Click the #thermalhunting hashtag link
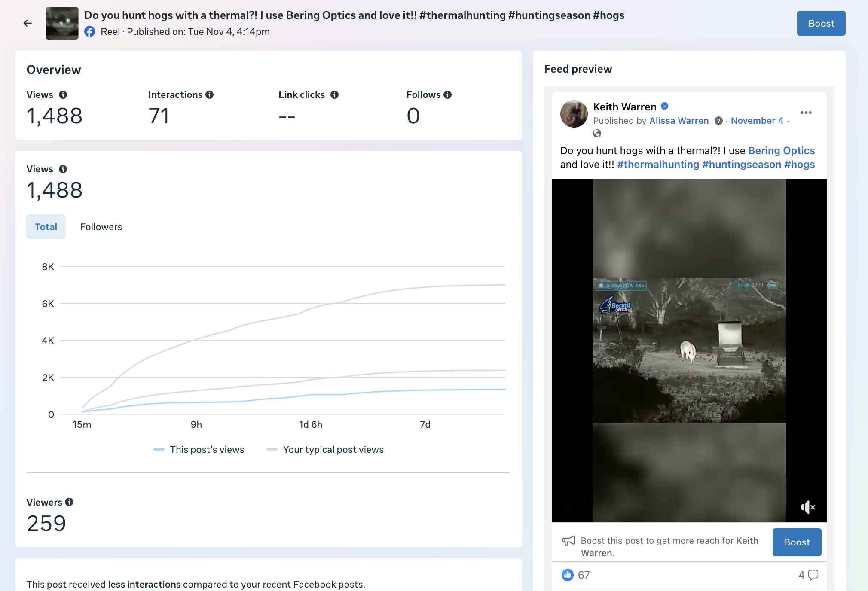868x591 pixels. [658, 165]
